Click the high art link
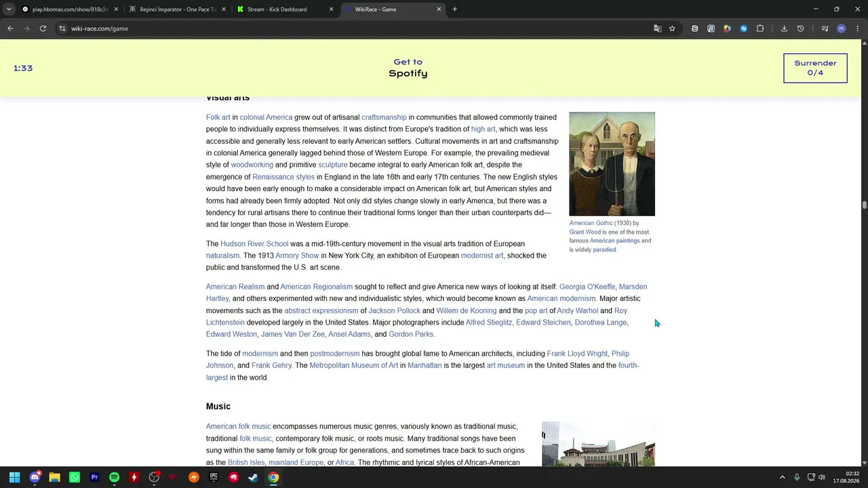This screenshot has width=868, height=488. [x=484, y=129]
